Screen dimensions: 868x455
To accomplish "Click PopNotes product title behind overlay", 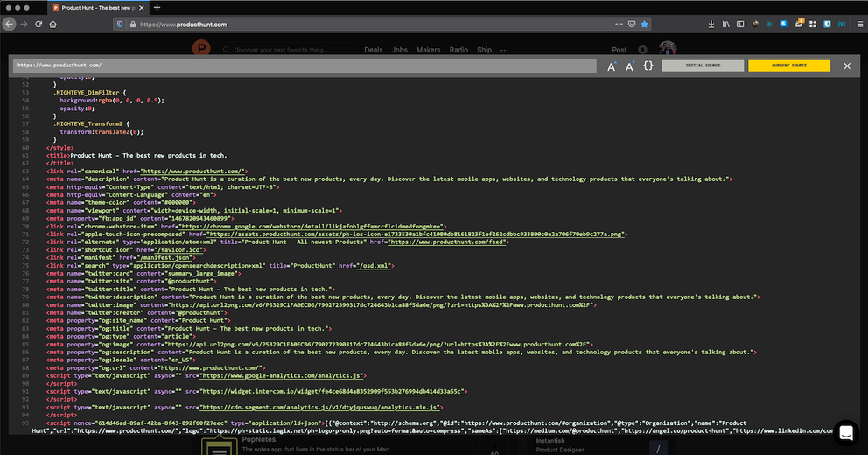I will coord(258,439).
